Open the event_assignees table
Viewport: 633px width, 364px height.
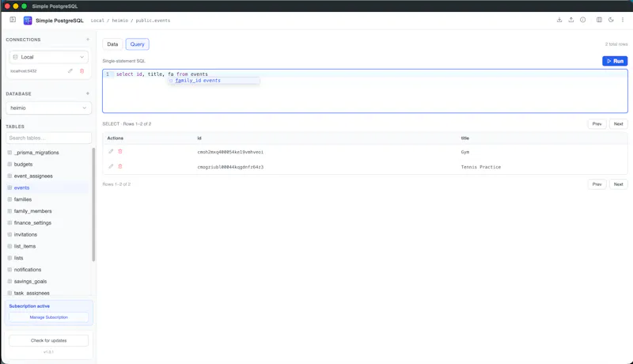[x=33, y=176]
